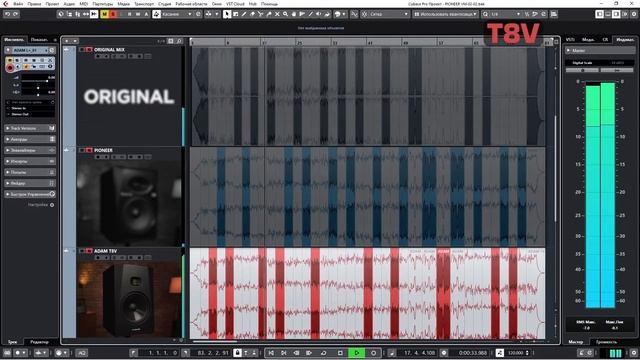Select the Object Selection arrow tool
The width and height of the screenshot is (640, 360).
tap(227, 14)
